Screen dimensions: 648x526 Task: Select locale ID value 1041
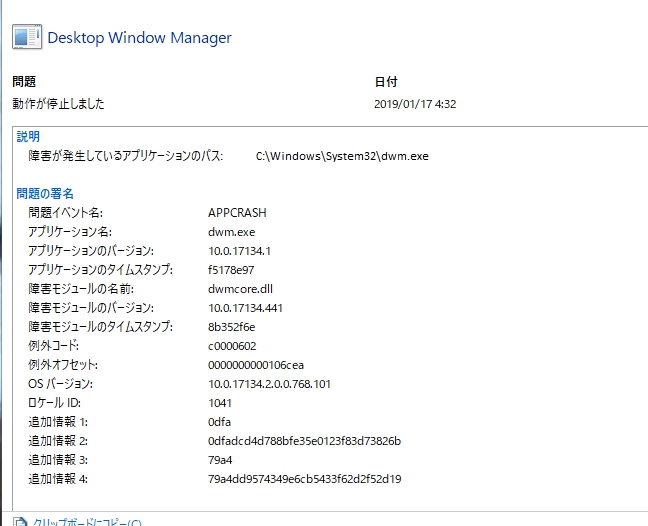coord(220,403)
